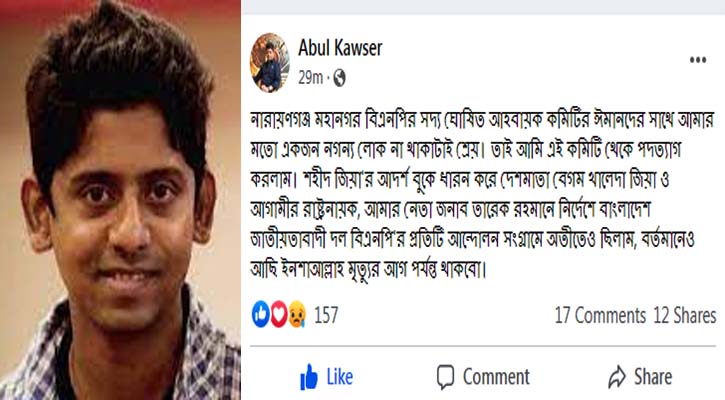Screen dimensions: 725x400
Task: Open the 12 Shares link
Action: pyautogui.click(x=685, y=316)
